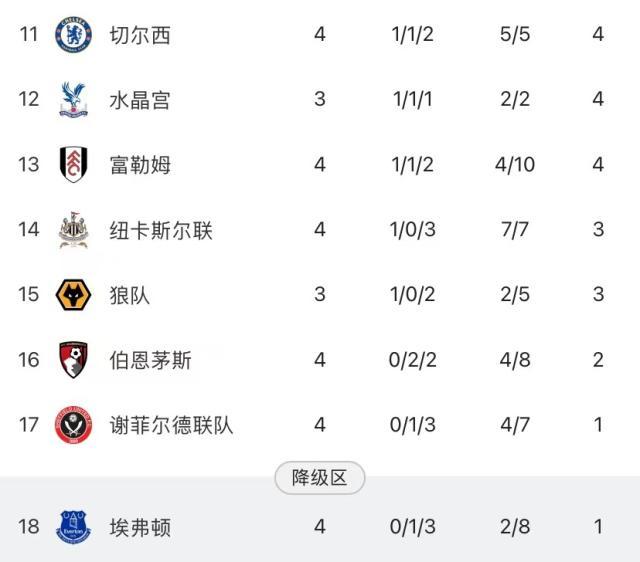640x562 pixels.
Task: Click the Chelsea club crest icon
Action: tap(74, 35)
